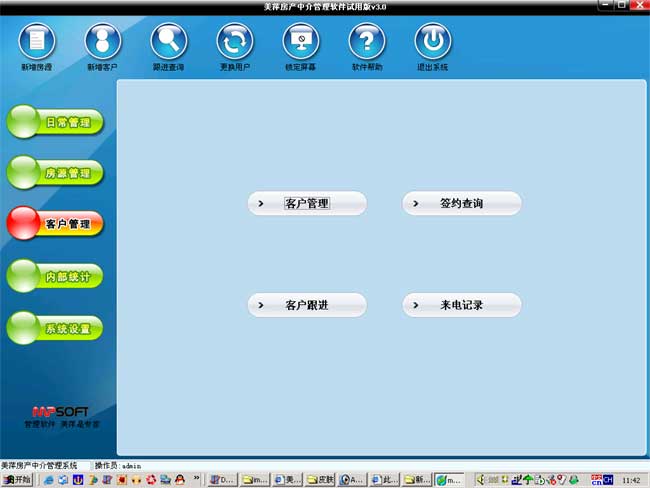650x488 pixels.
Task: Select the 更换用户 switch user icon
Action: coord(235,42)
